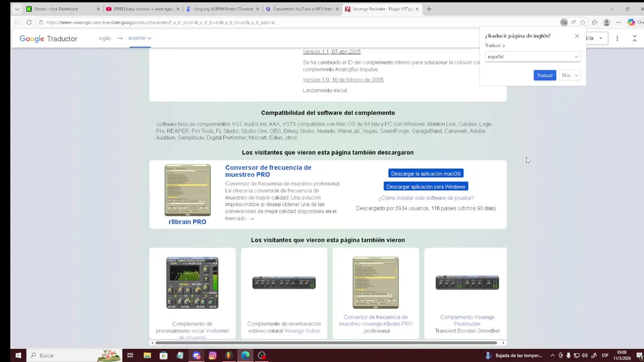Open Task View on the taskbar
Image resolution: width=644 pixels, height=362 pixels.
tap(130, 355)
